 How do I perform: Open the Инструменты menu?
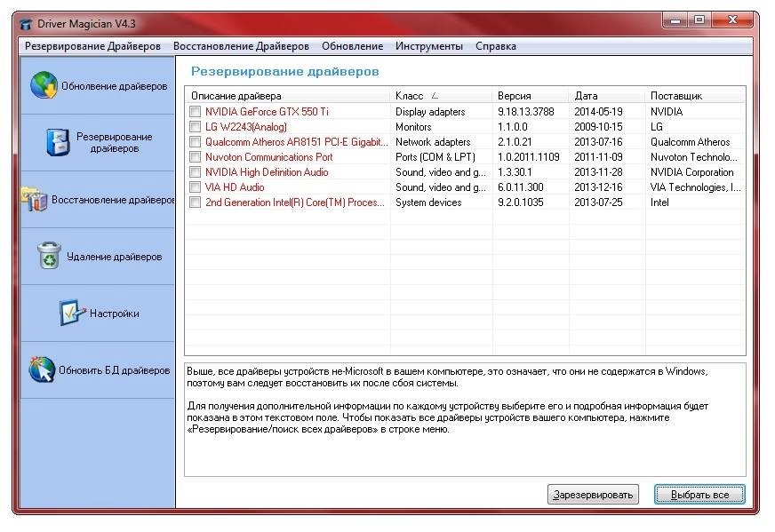coord(429,46)
